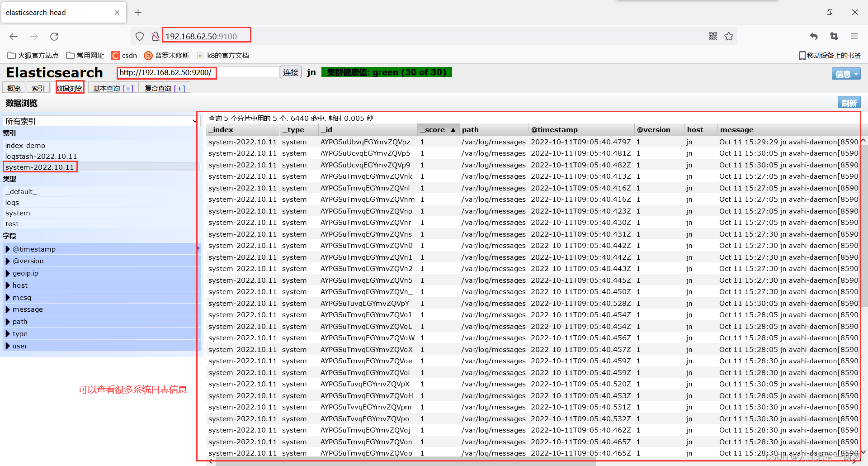
Task: Open row with id AYPGSuTmvqEGYmvZQVnk
Action: point(533,176)
